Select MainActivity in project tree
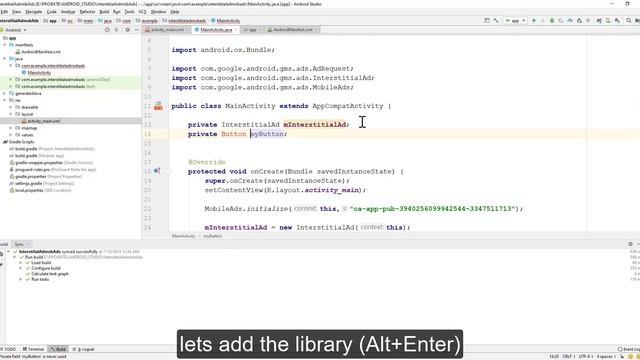Screen dimensions: 640x360 click(x=39, y=73)
